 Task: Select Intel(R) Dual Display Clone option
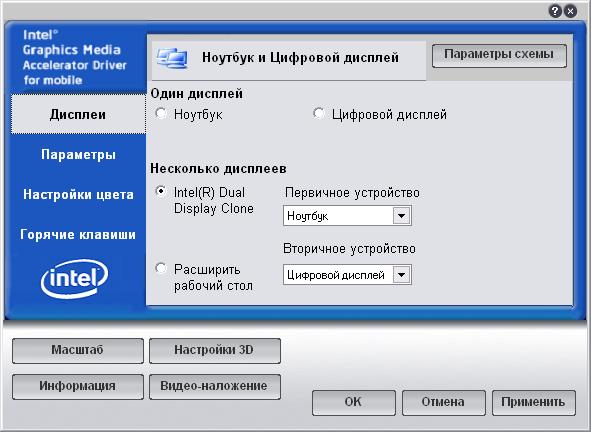[161, 191]
